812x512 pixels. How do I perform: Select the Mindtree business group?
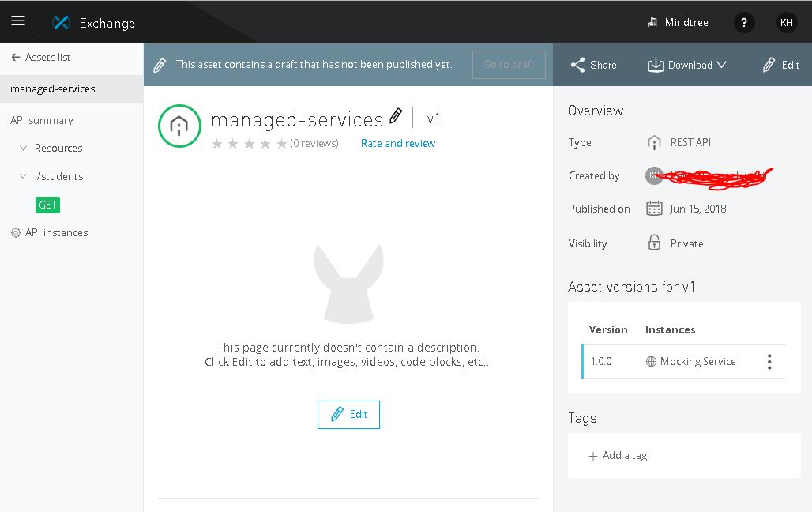[680, 23]
